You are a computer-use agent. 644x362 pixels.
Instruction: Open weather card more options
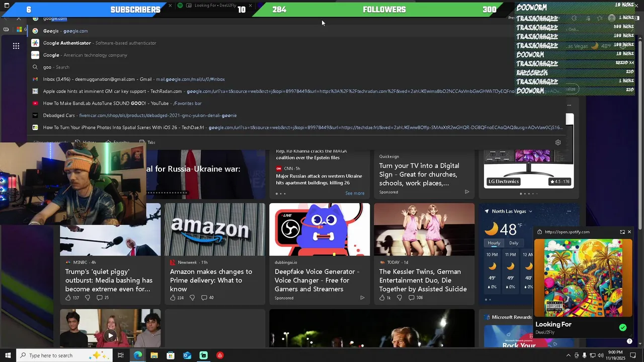(x=569, y=211)
